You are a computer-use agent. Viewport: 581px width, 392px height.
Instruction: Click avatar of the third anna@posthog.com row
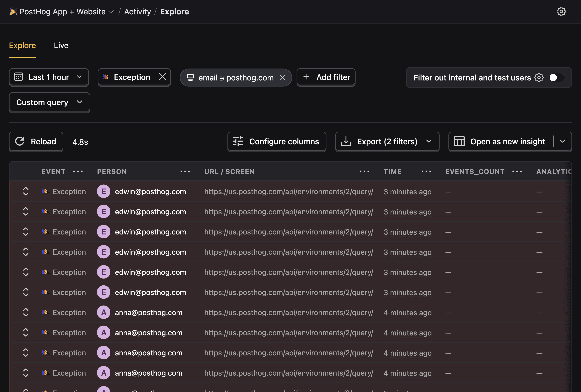click(x=104, y=353)
